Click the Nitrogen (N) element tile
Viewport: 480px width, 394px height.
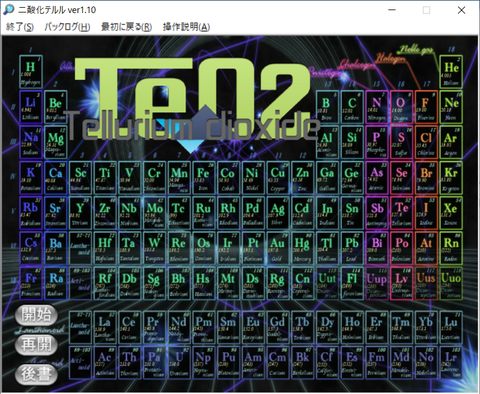377,107
